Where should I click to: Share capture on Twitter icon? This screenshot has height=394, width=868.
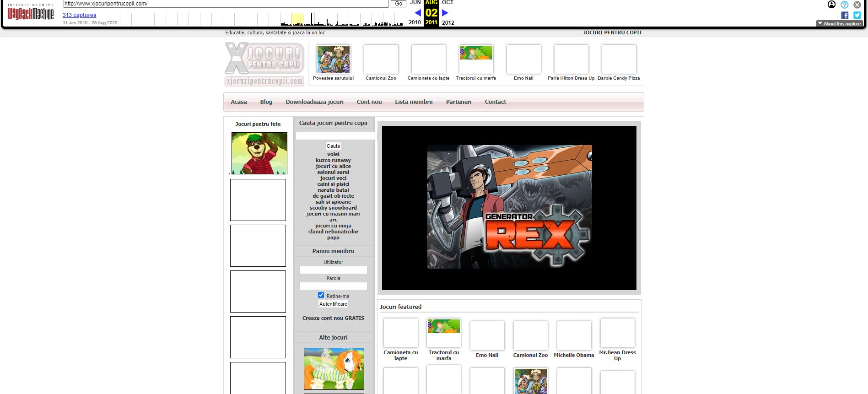pyautogui.click(x=857, y=15)
